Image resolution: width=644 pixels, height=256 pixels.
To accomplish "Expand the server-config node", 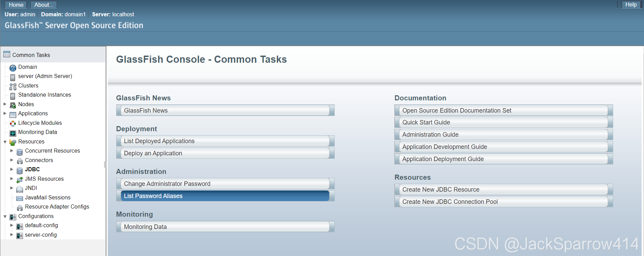I will 12,234.
